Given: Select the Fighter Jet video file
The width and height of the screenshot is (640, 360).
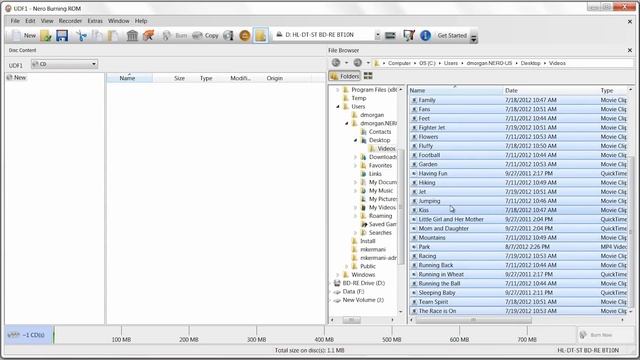Looking at the screenshot, I should coord(518,127).
